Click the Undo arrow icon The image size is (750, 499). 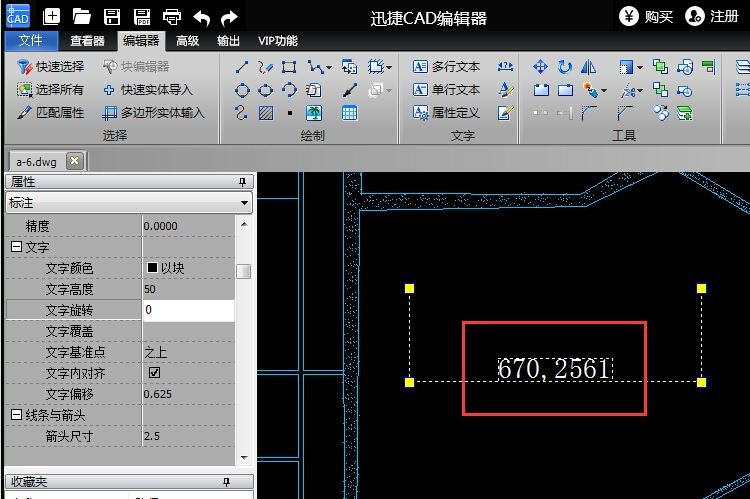coord(201,17)
